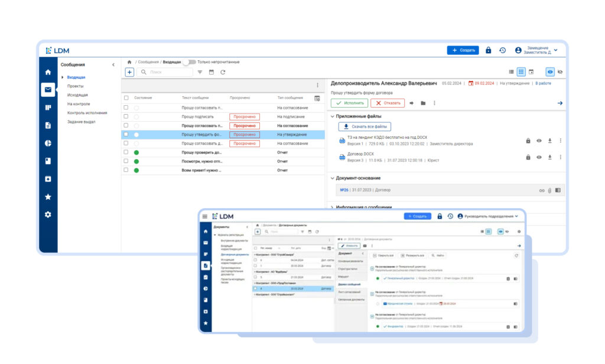The height and width of the screenshot is (364, 605).
Task: Click the refresh icon beside the search field
Action: tap(223, 72)
